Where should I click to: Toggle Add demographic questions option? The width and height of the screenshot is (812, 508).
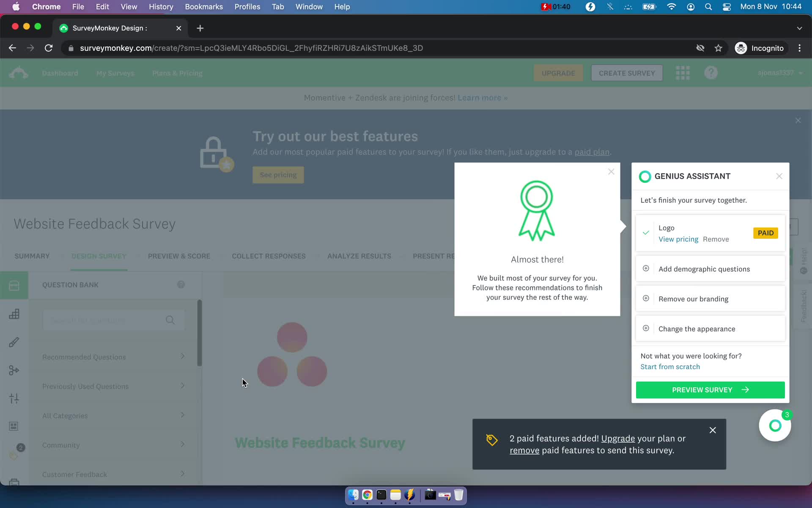tap(646, 269)
